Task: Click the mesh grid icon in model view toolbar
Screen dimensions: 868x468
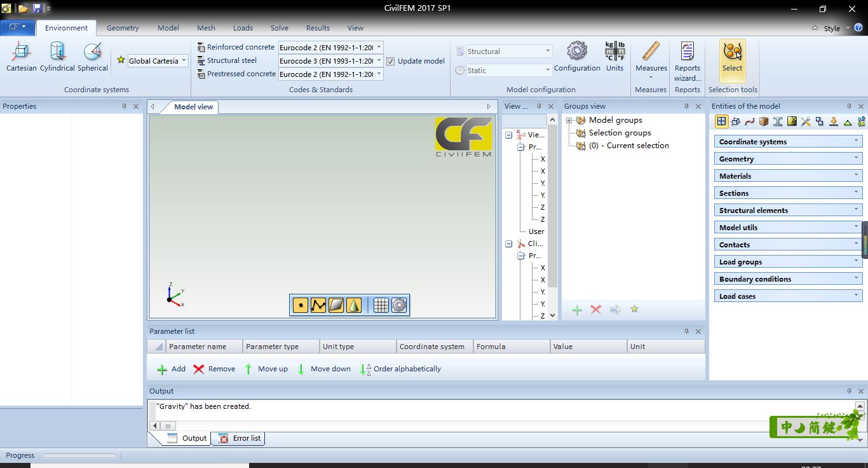Action: [381, 305]
